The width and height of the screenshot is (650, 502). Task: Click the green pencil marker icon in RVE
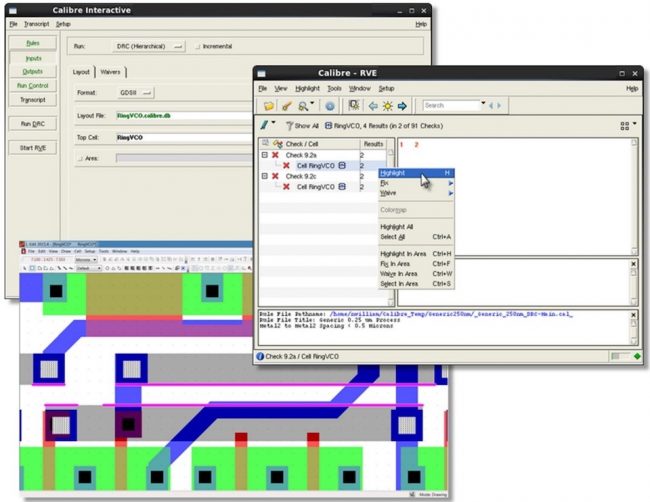(x=264, y=125)
